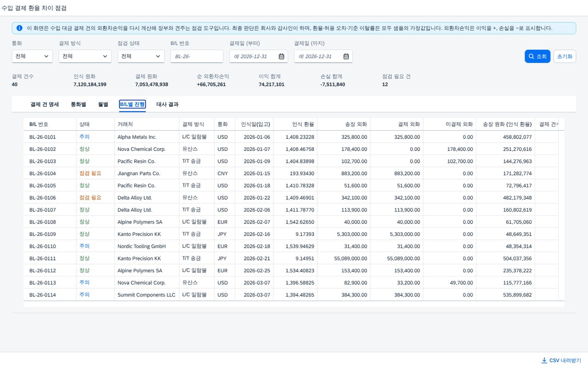
Task: Switch to the 결제 건 명세 tab
Action: point(45,104)
